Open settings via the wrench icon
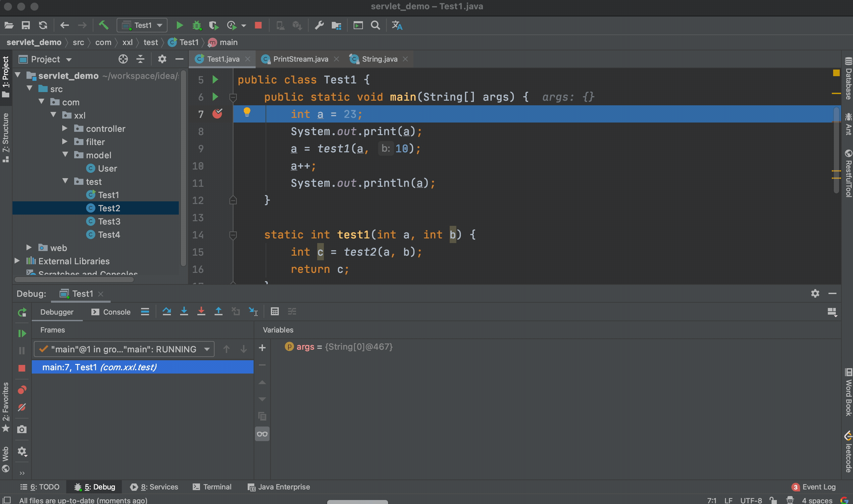This screenshot has height=504, width=853. pyautogui.click(x=319, y=25)
